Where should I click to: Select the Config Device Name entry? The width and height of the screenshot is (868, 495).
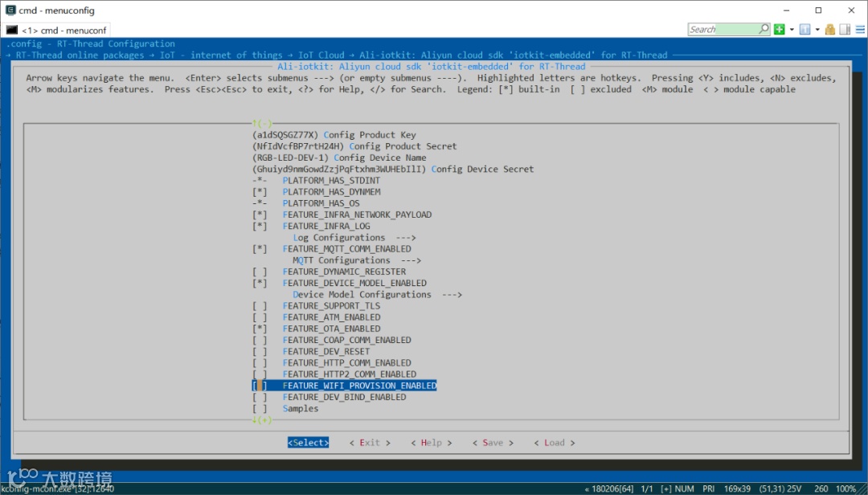tap(339, 157)
